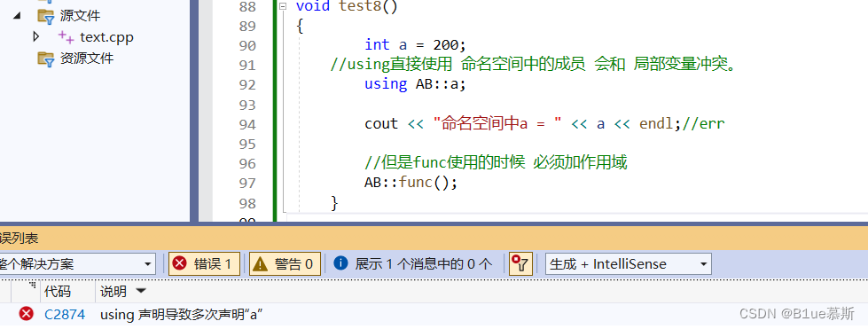
Task: Toggle the 展示 1 个消息 filter
Action: pyautogui.click(x=413, y=263)
